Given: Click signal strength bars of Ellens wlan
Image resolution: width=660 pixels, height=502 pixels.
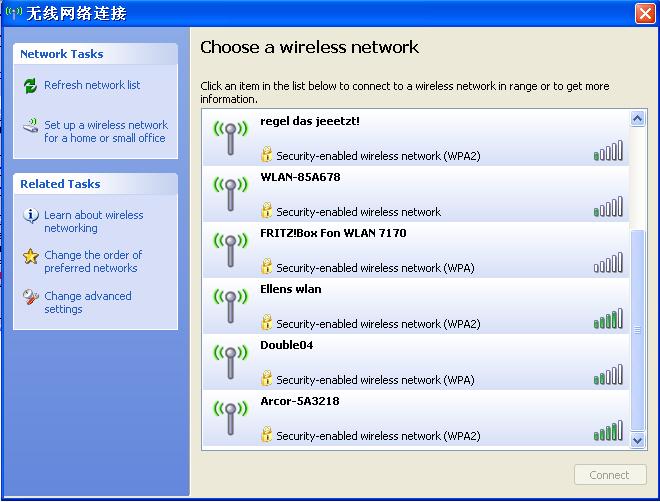Looking at the screenshot, I should (608, 319).
